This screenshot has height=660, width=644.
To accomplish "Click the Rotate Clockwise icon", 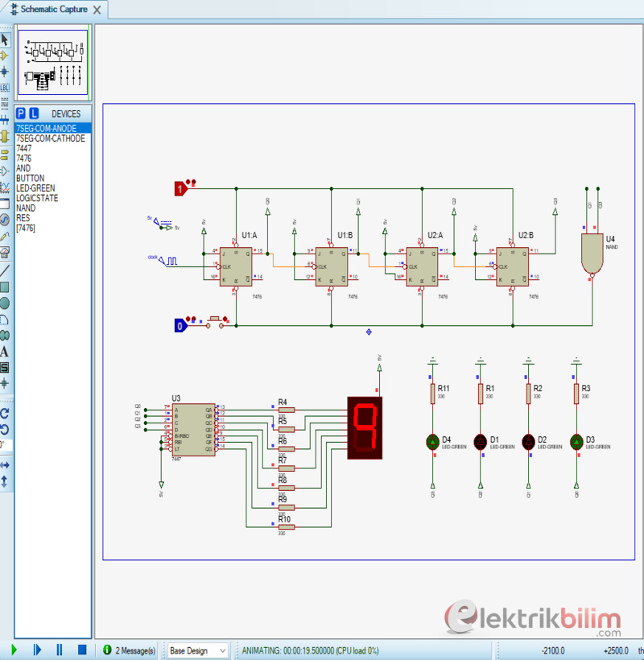I will click(5, 412).
